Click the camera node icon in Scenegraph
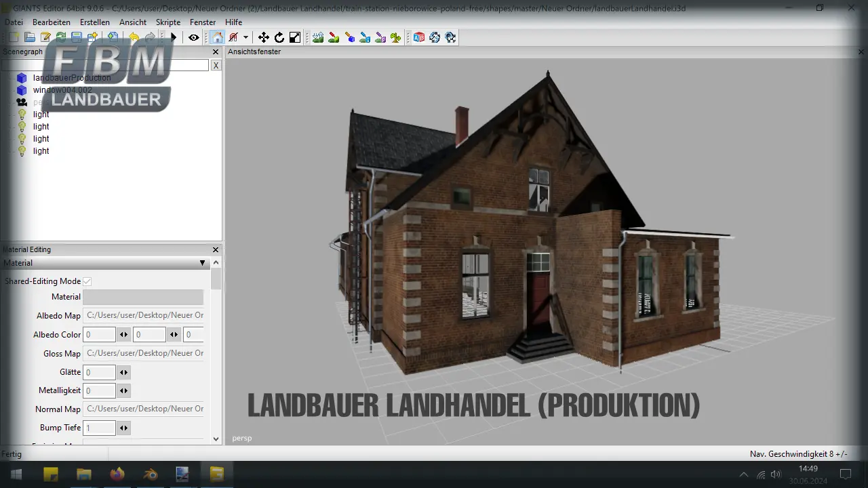This screenshot has height=488, width=868. [22, 102]
